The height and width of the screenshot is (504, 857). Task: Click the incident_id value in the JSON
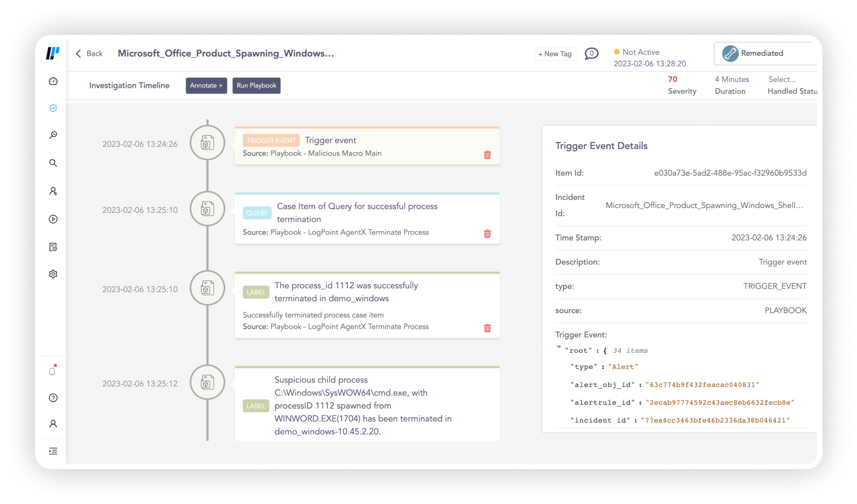click(x=715, y=420)
